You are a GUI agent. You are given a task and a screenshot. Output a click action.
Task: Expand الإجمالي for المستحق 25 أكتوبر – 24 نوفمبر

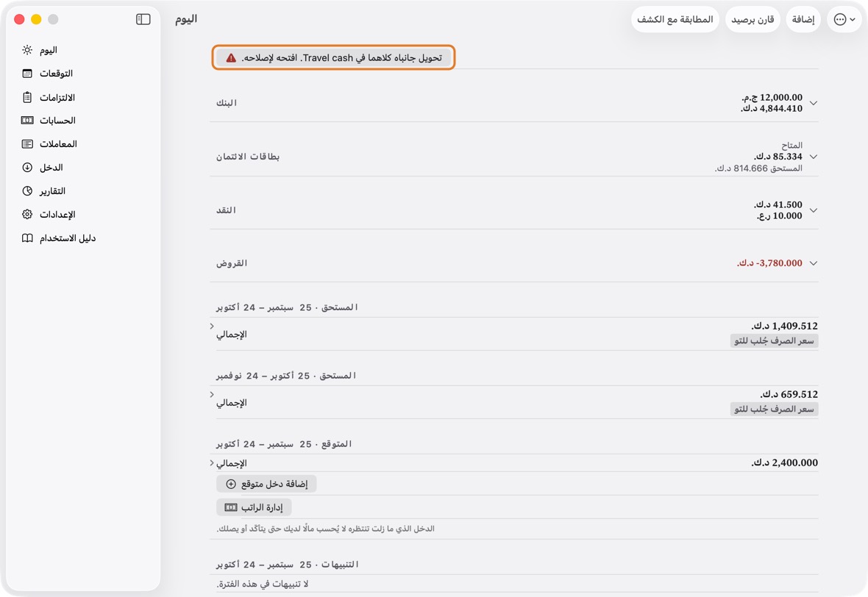212,395
